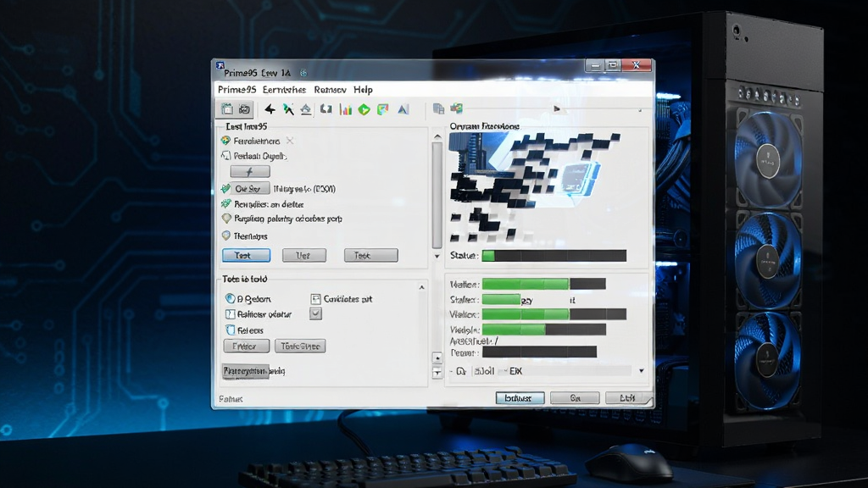The width and height of the screenshot is (868, 488).
Task: Open the colorful bar chart icon
Action: pyautogui.click(x=346, y=109)
